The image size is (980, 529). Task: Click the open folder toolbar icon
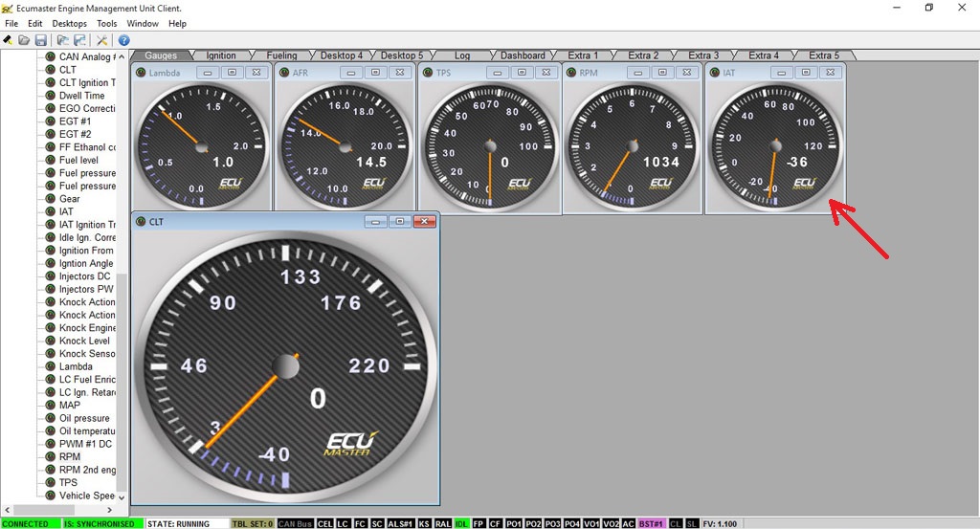(x=24, y=40)
